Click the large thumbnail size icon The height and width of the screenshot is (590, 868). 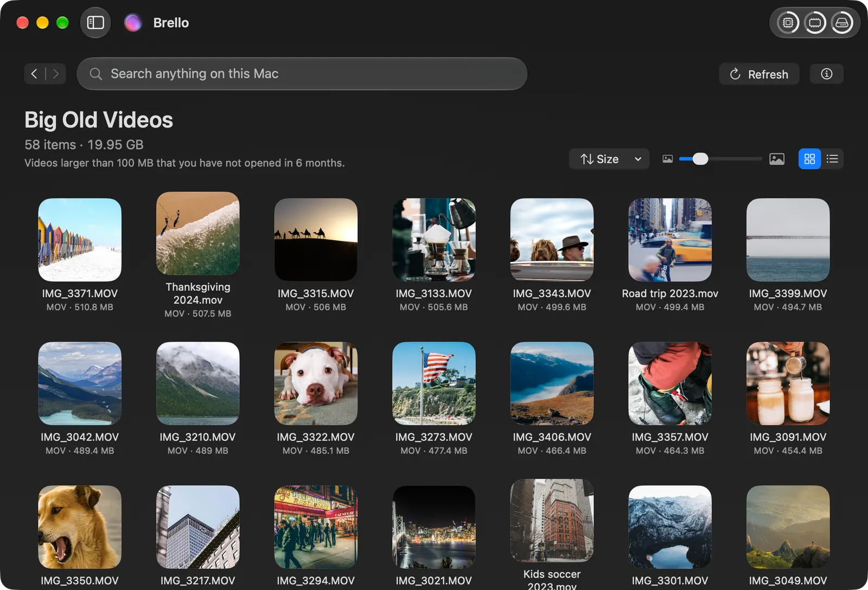click(777, 159)
